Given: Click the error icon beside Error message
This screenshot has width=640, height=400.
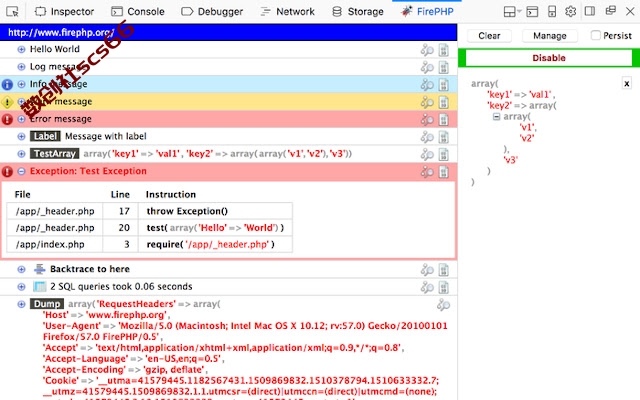Looking at the screenshot, I should pos(7,119).
